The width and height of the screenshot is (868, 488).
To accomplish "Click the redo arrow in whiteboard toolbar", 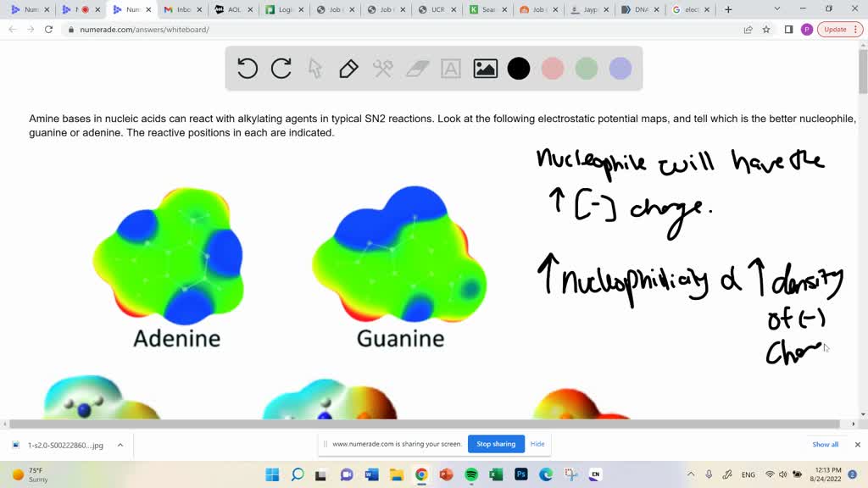I will [281, 69].
